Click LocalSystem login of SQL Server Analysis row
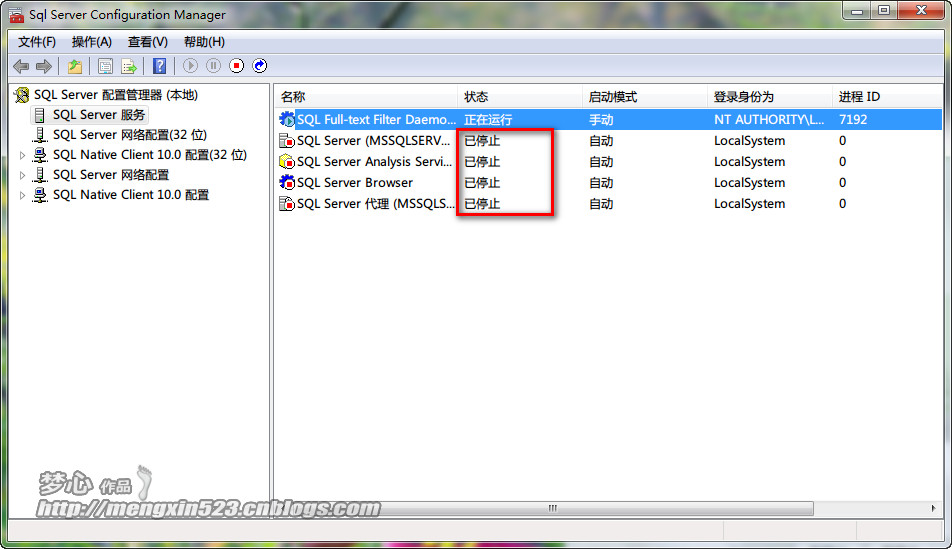The image size is (952, 549). pyautogui.click(x=750, y=162)
